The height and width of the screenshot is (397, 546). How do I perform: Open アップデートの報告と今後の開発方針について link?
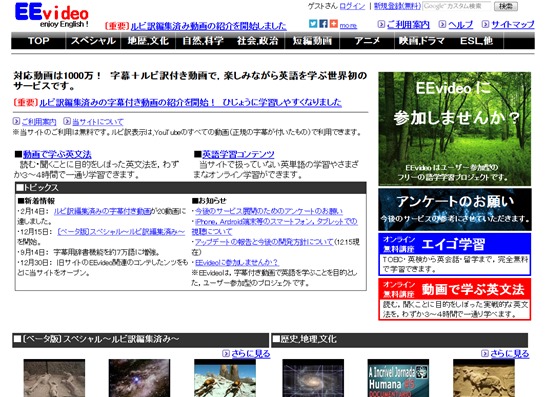[x=264, y=242]
